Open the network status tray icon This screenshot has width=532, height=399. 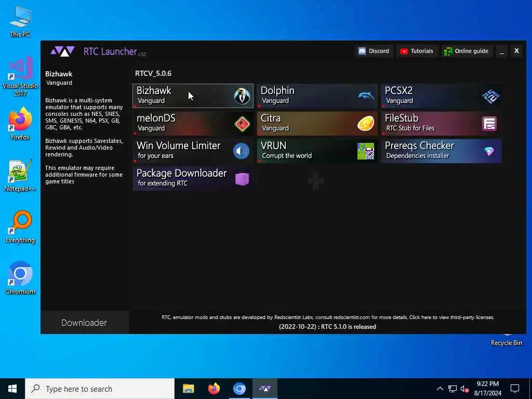tap(453, 389)
